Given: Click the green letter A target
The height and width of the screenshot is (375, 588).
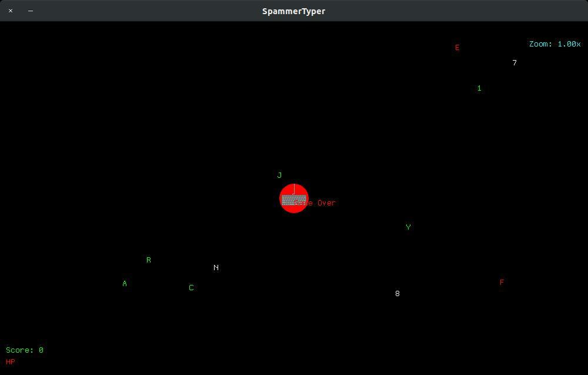Looking at the screenshot, I should click(125, 284).
